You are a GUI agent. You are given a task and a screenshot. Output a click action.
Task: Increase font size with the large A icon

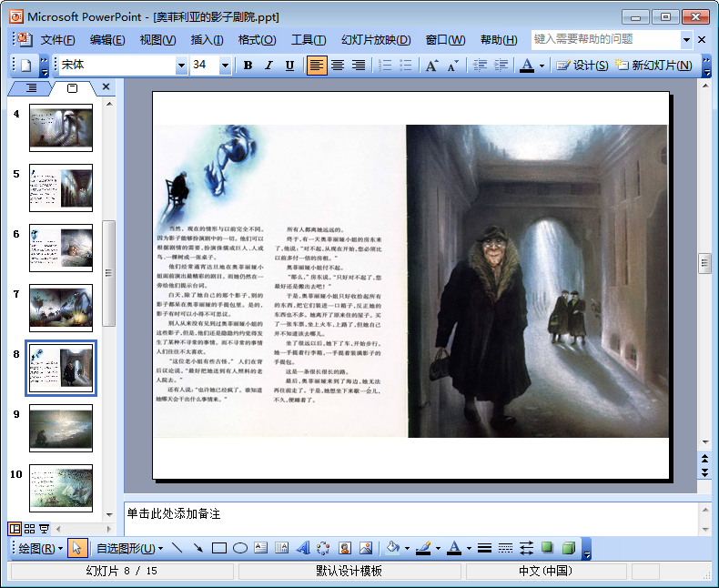pyautogui.click(x=432, y=66)
